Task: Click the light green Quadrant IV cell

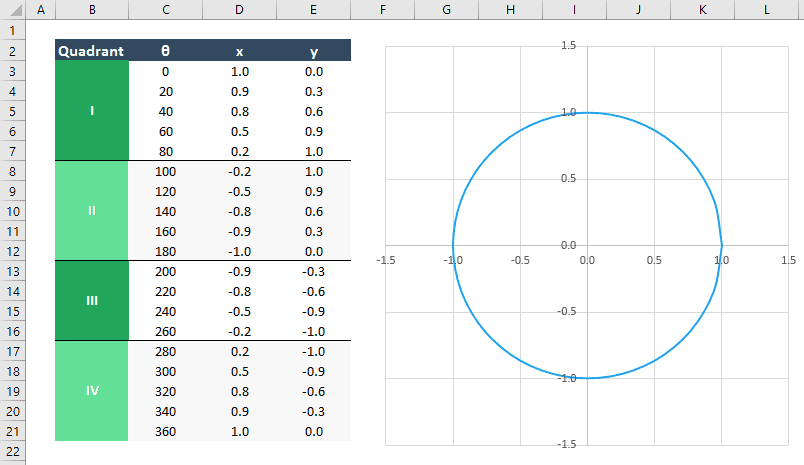Action: coord(92,391)
